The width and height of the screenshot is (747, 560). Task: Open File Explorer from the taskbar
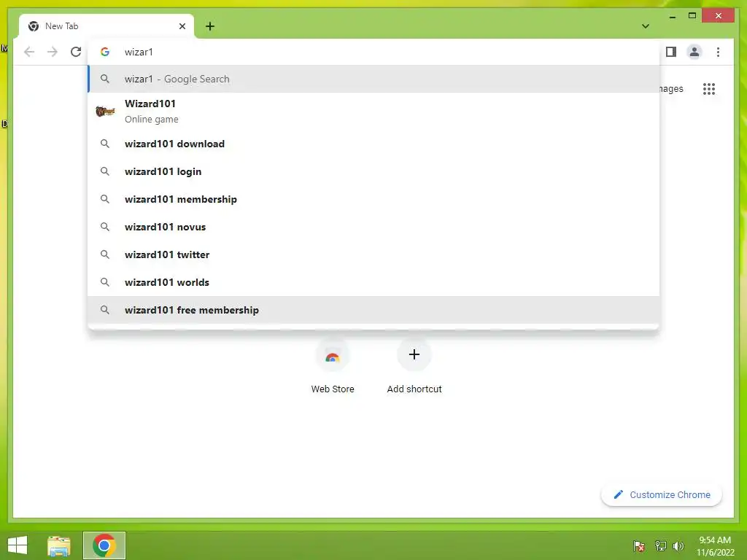[59, 545]
